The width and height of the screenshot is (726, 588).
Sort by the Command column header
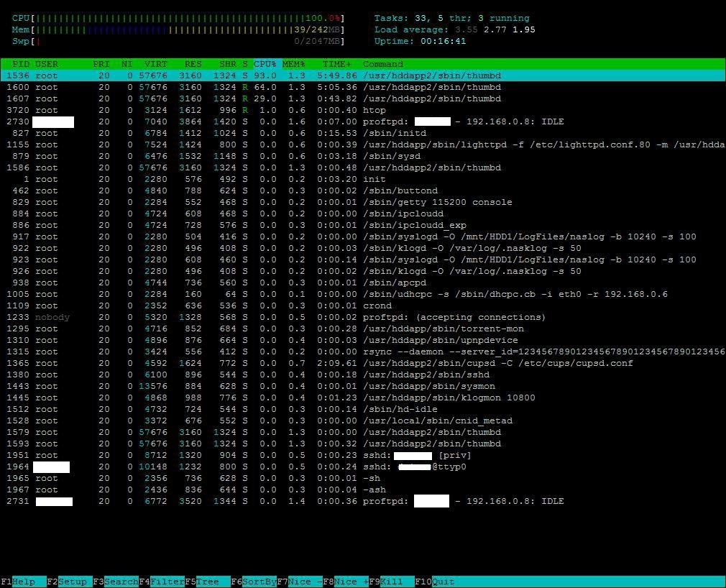point(383,64)
